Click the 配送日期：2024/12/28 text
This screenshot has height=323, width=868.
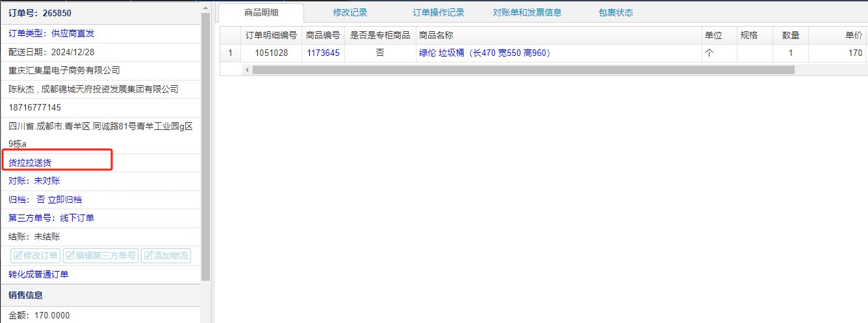click(51, 51)
